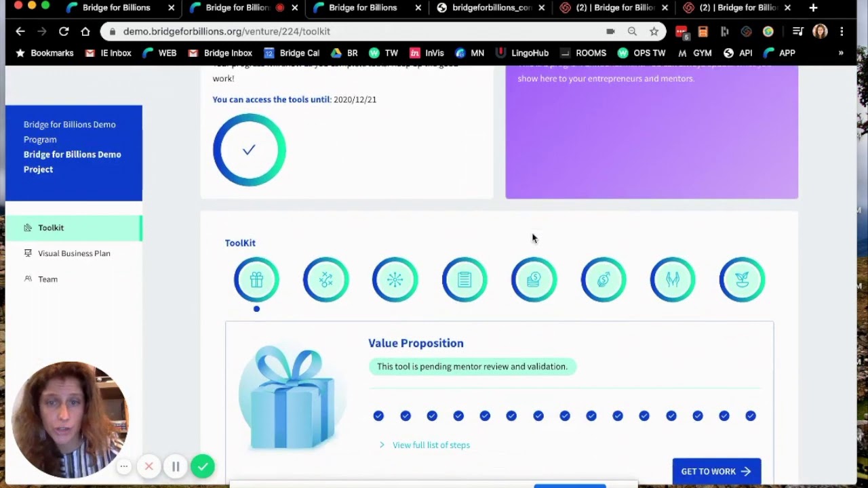Screen dimensions: 868x488
Task: Open the stacked coins toolkit icon
Action: coord(534,279)
